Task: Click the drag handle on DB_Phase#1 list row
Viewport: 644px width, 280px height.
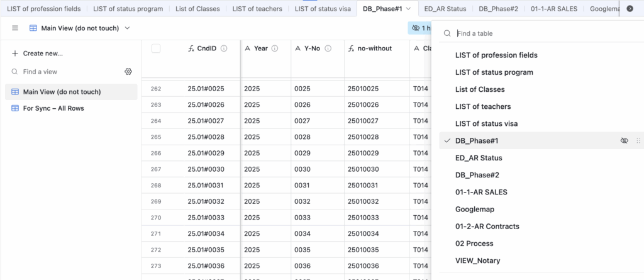Action: pos(638,141)
